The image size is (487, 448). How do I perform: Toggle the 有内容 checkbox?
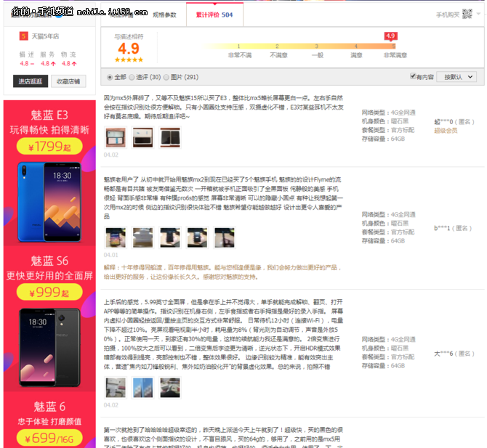point(412,76)
